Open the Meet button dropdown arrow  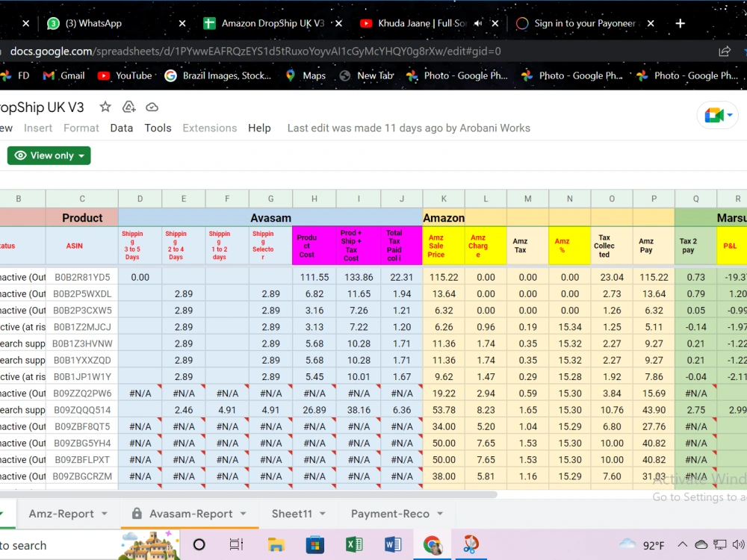click(x=730, y=115)
